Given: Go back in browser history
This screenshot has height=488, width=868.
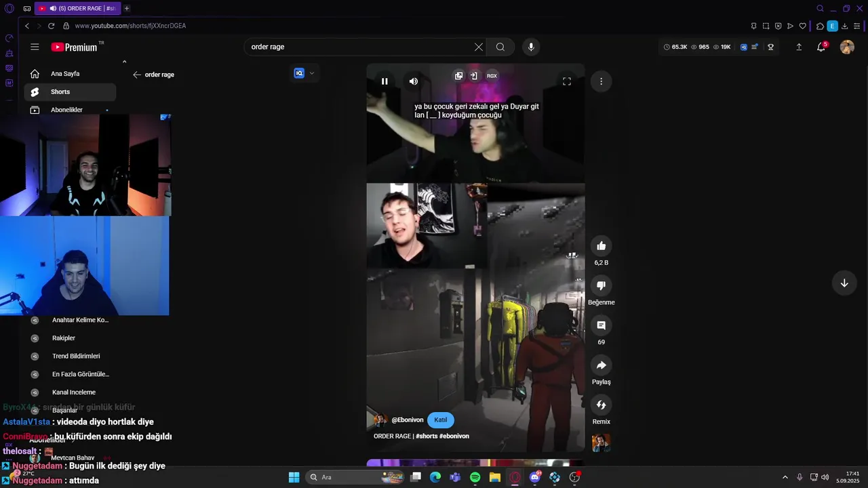Looking at the screenshot, I should coord(27,26).
